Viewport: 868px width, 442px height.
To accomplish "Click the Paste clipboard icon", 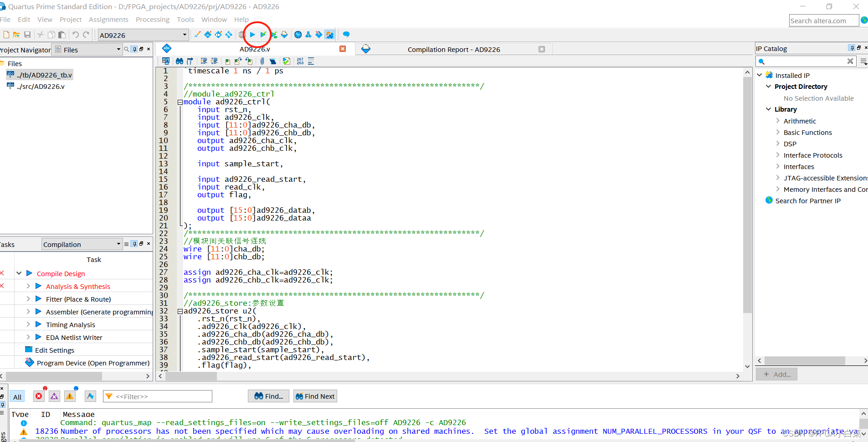I will (x=62, y=35).
